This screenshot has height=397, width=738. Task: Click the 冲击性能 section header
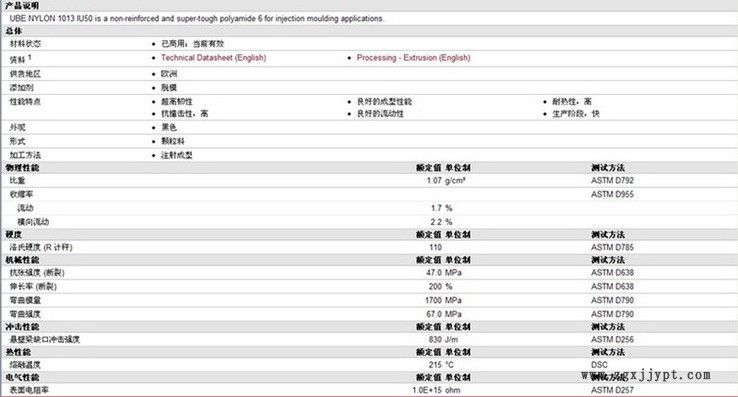coord(22,327)
